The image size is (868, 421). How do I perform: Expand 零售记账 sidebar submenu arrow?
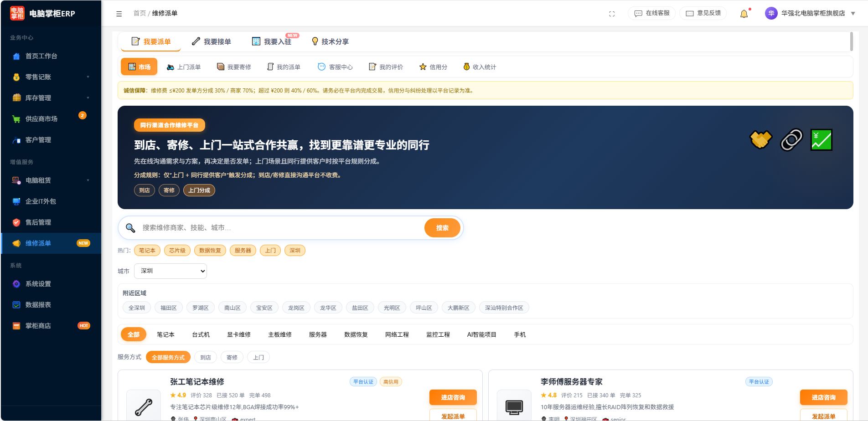[88, 77]
